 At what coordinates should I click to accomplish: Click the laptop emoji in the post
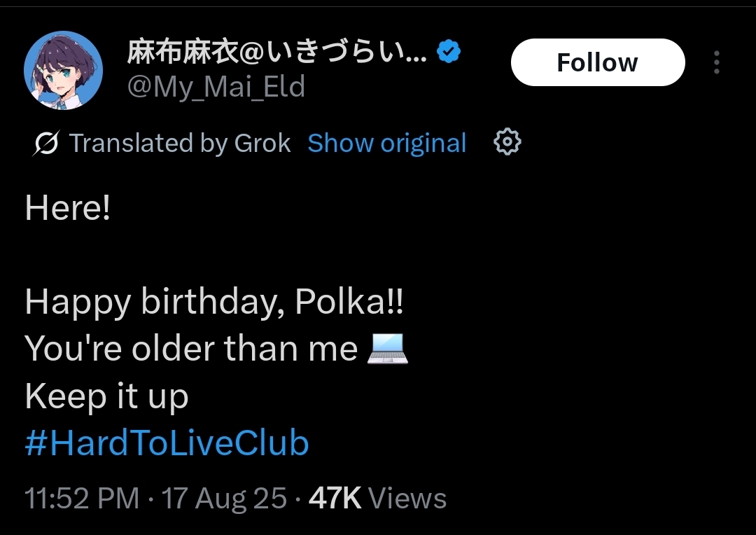pos(387,349)
